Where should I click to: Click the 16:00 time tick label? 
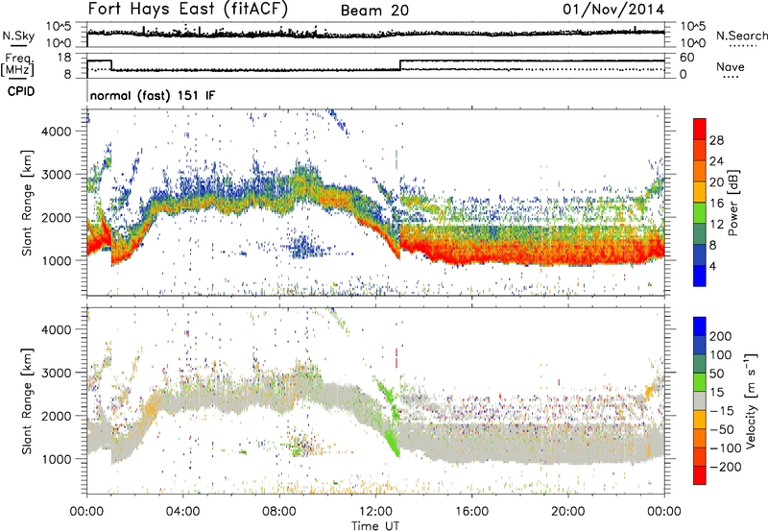pyautogui.click(x=471, y=512)
